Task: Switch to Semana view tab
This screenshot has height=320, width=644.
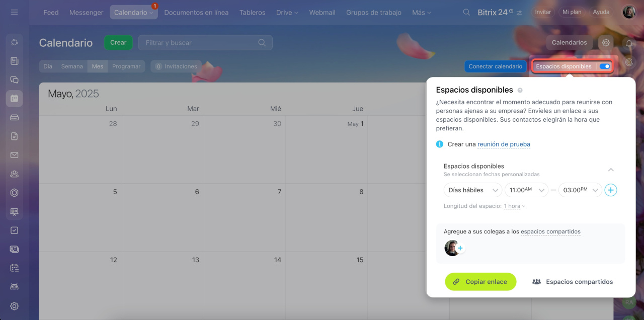Action: [72, 66]
